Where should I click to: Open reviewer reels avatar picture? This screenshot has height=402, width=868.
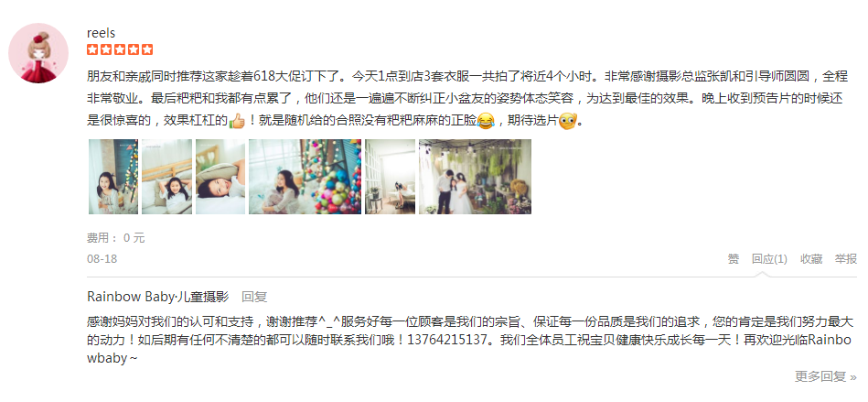pos(38,53)
